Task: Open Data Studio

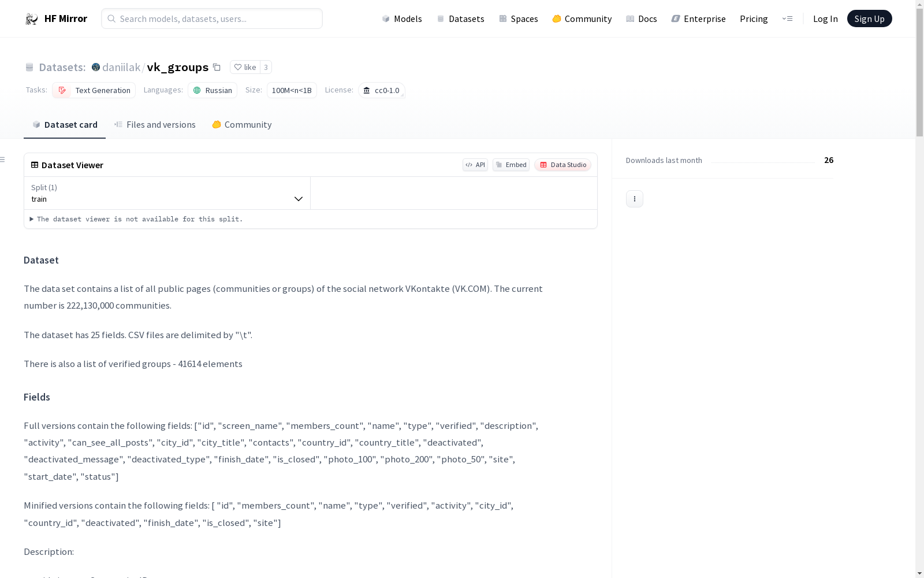Action: (563, 165)
